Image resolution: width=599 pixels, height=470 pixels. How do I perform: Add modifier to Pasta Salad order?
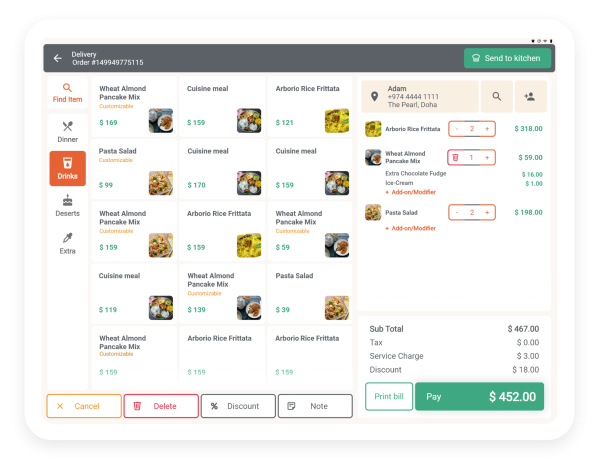click(411, 229)
